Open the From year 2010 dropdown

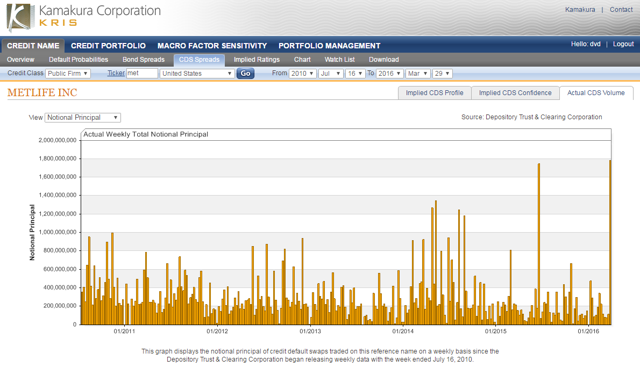click(x=302, y=73)
